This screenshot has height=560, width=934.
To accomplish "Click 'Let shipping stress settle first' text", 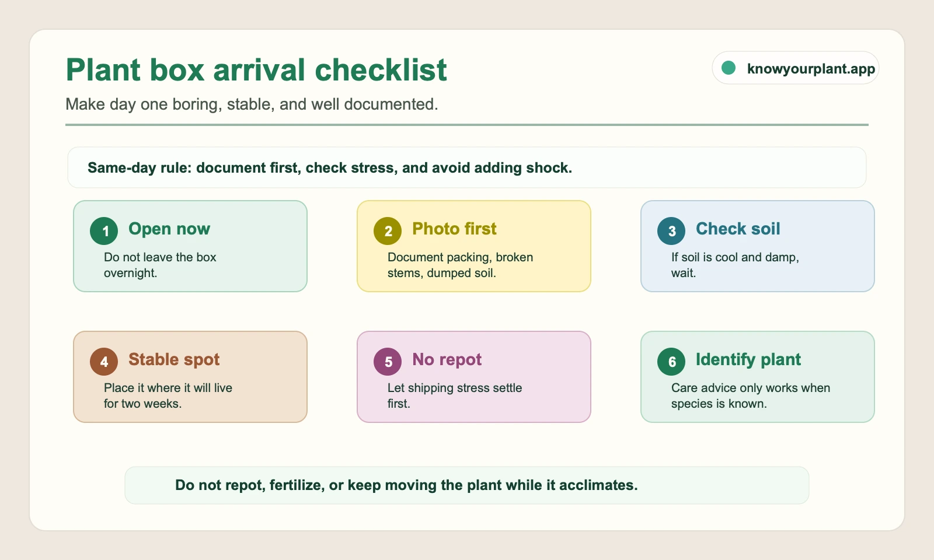I will click(x=455, y=395).
